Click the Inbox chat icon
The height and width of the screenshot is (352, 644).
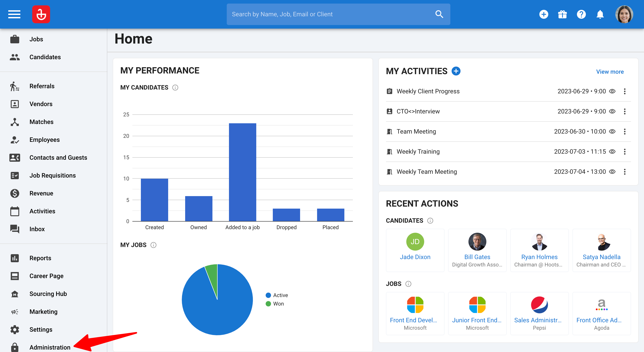[x=15, y=229]
